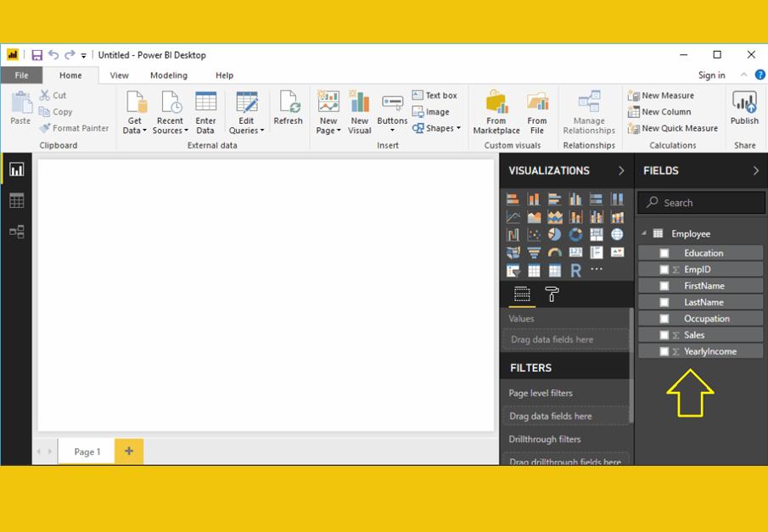Open the New Page dropdown
Screen dimensions: 768x532
pyautogui.click(x=328, y=113)
